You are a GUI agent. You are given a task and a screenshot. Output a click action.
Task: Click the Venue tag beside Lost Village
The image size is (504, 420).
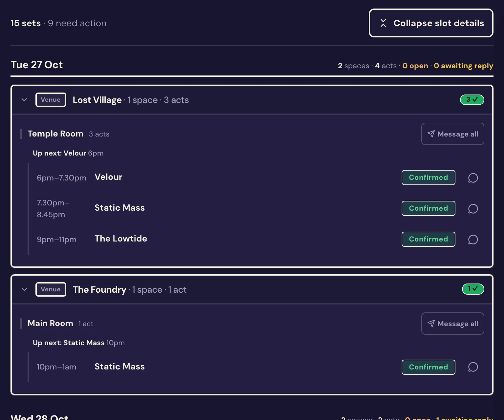(x=51, y=100)
